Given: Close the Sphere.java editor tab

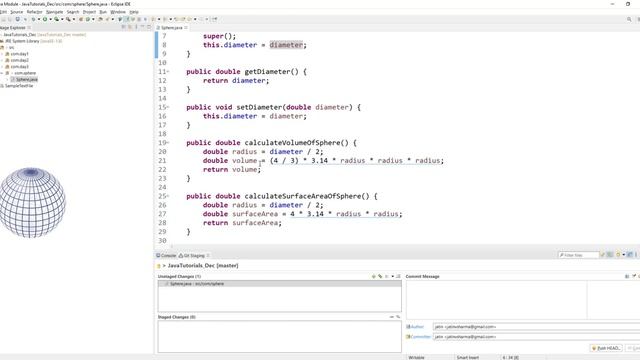Looking at the screenshot, I should [186, 28].
